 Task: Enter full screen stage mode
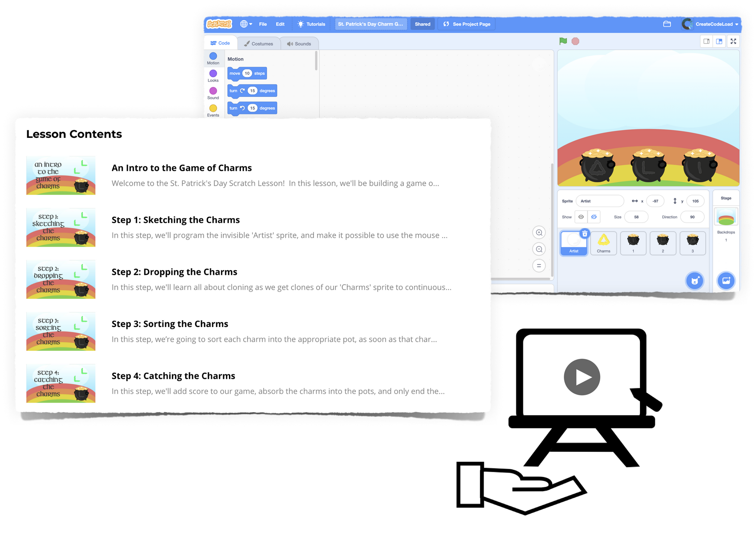[733, 41]
